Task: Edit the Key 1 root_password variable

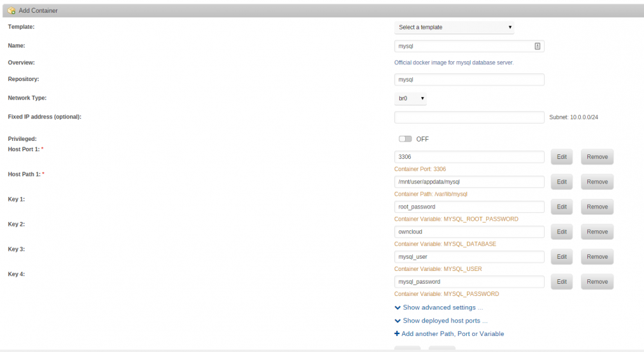Action: tap(562, 207)
